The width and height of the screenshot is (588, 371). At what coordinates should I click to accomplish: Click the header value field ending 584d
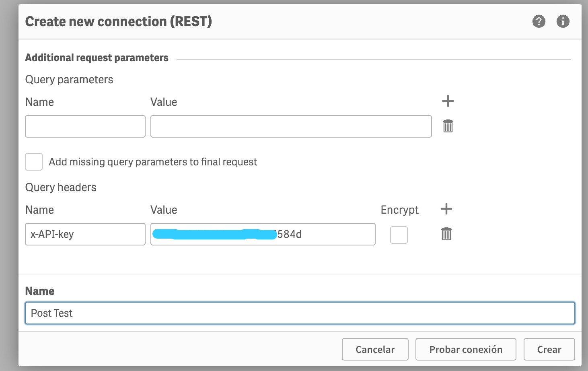click(x=263, y=234)
